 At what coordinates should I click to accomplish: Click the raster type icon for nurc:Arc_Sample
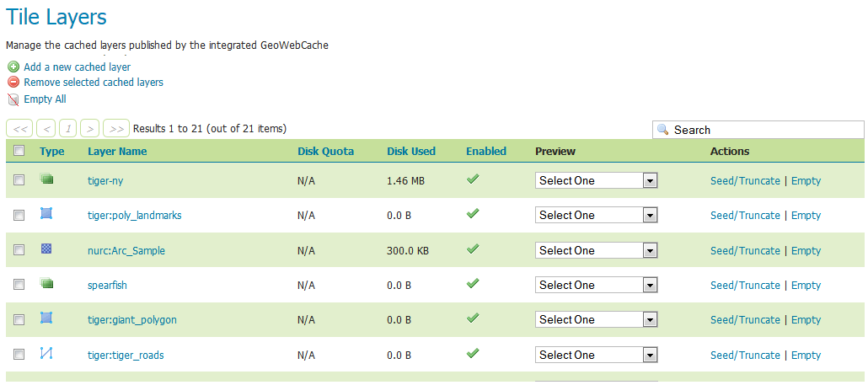click(46, 249)
